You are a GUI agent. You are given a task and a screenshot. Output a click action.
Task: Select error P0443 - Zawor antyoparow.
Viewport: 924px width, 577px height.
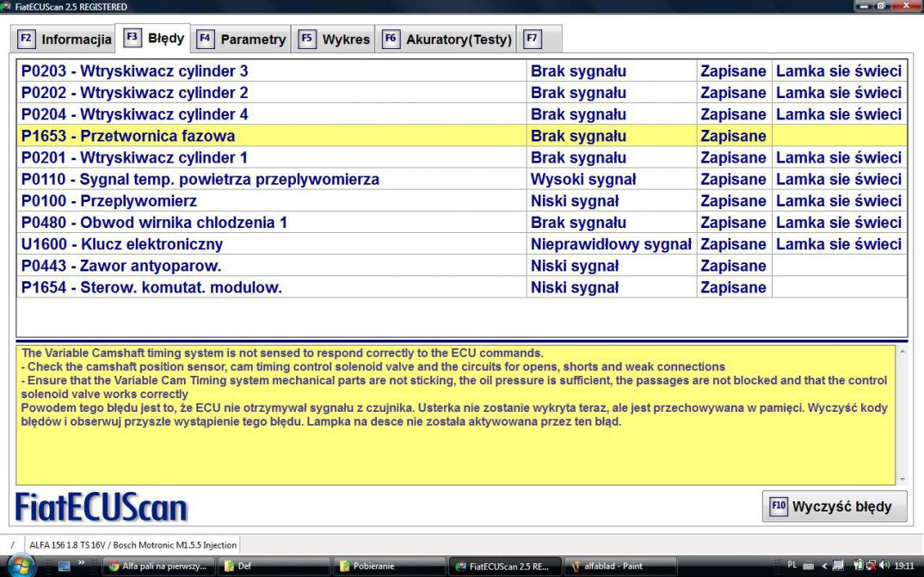tap(461, 266)
